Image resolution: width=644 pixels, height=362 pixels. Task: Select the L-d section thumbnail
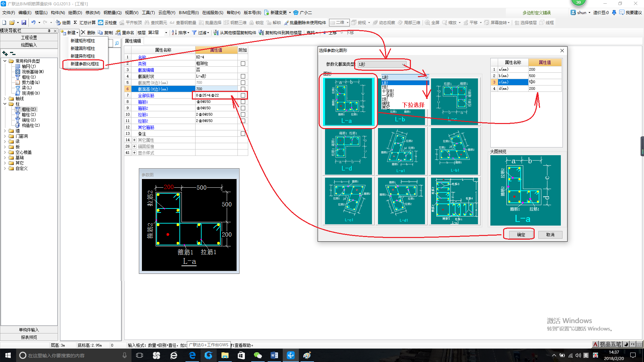tap(348, 151)
